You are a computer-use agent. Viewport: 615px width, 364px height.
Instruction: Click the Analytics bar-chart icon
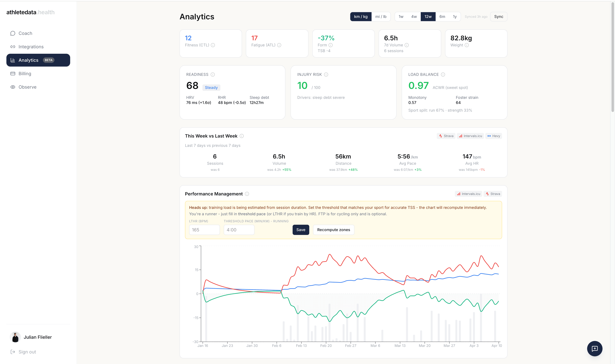[x=13, y=60]
